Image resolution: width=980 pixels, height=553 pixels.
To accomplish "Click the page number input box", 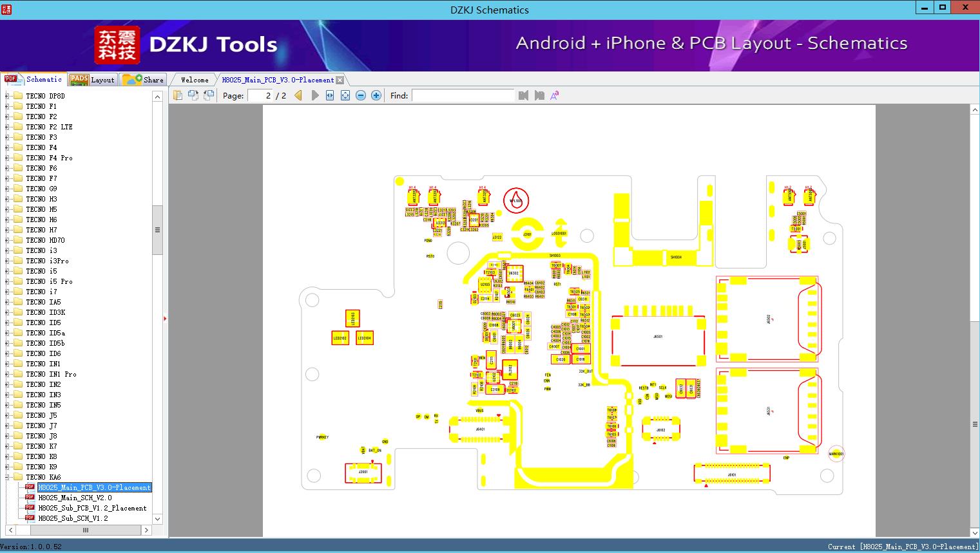I will tap(260, 95).
